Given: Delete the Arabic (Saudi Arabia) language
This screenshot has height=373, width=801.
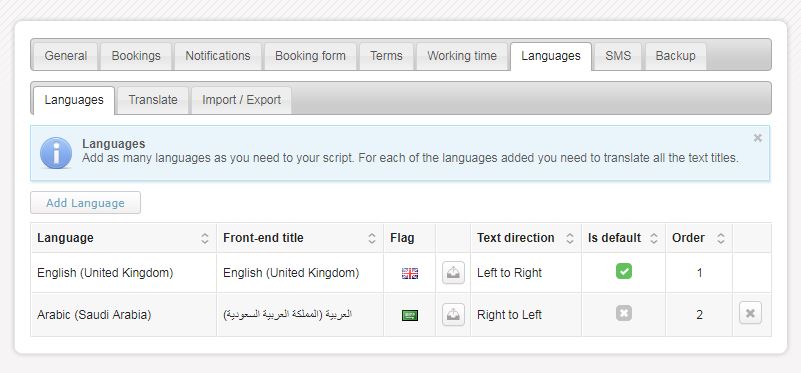Looking at the screenshot, I should pos(750,313).
